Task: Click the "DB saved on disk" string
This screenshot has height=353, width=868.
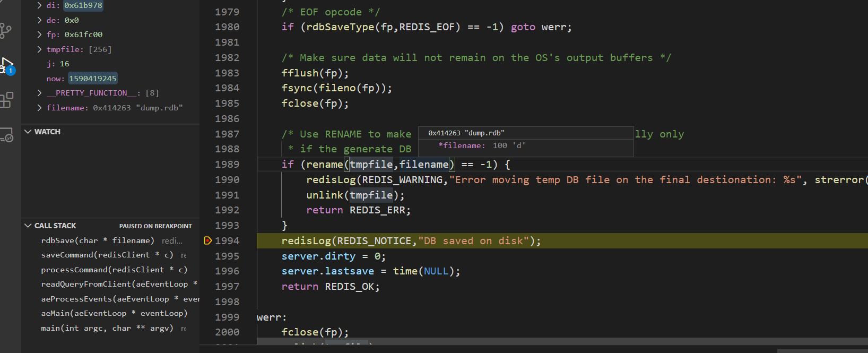Action: [473, 241]
